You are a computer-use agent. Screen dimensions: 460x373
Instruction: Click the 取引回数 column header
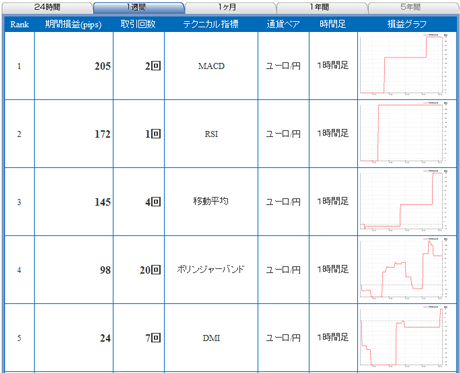point(139,24)
